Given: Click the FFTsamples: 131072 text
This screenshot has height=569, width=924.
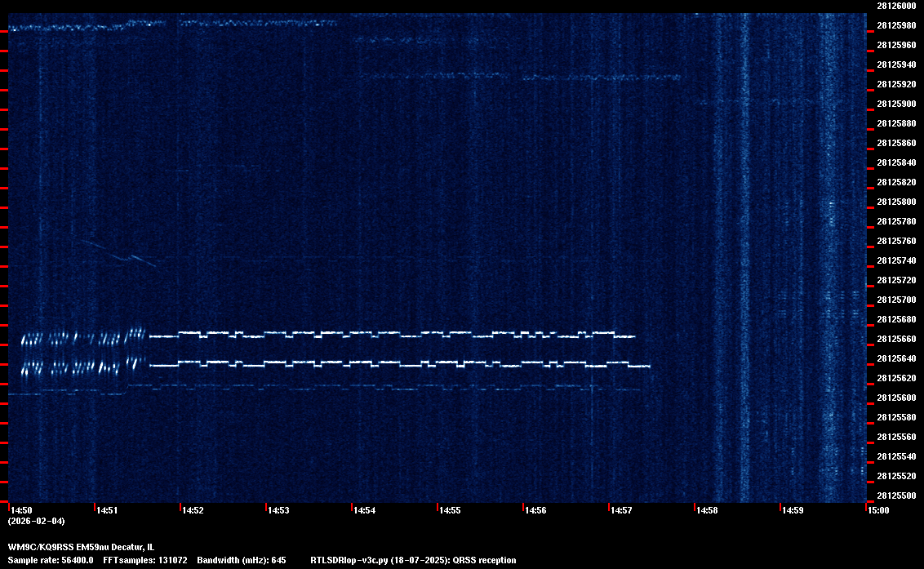Looking at the screenshot, I should (x=145, y=560).
